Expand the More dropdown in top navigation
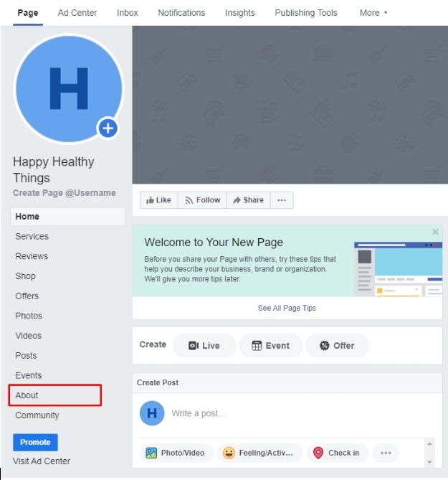 tap(373, 13)
